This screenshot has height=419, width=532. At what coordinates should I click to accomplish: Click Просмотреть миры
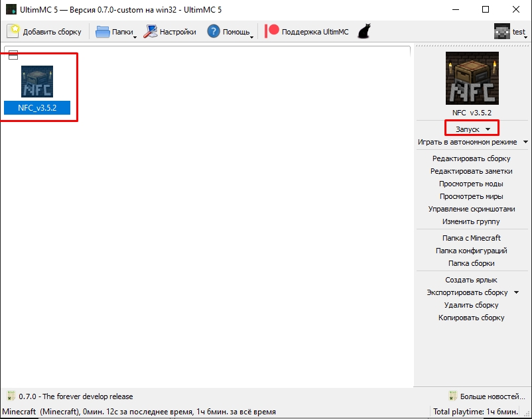tap(471, 196)
